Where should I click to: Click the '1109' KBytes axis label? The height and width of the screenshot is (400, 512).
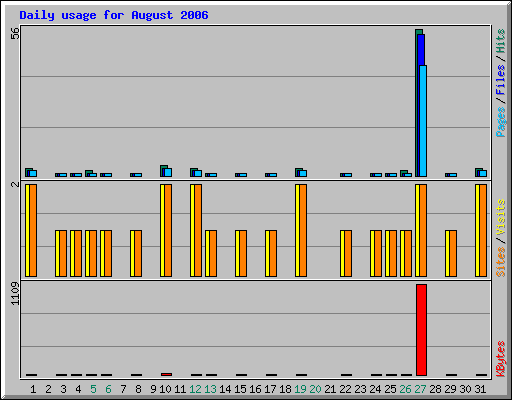pyautogui.click(x=15, y=293)
